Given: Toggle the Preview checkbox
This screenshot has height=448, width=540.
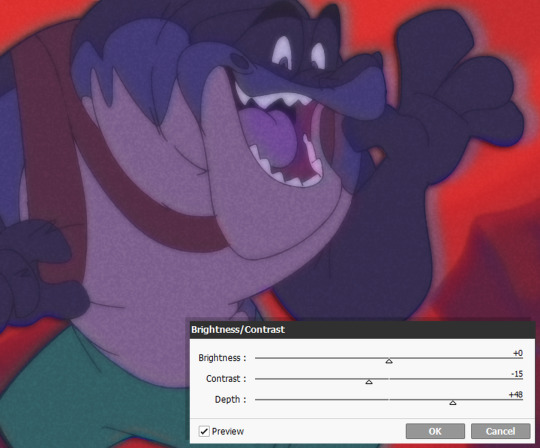Looking at the screenshot, I should click(x=204, y=431).
